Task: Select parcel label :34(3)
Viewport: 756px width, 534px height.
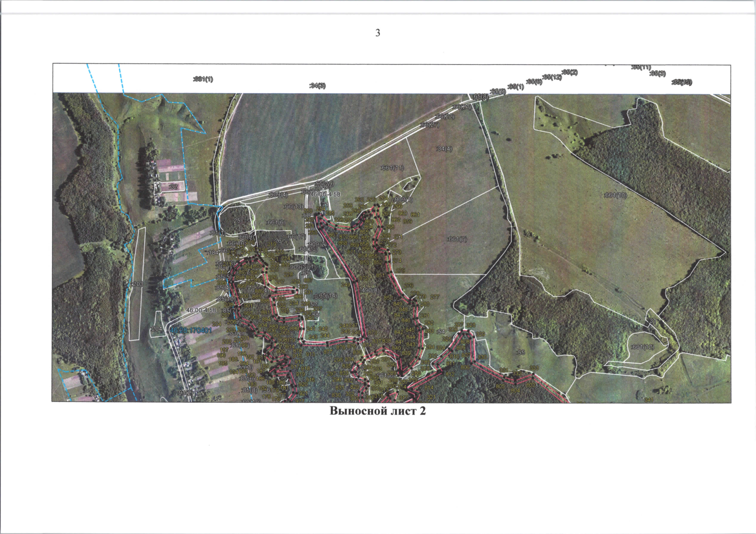Action: pyautogui.click(x=317, y=86)
